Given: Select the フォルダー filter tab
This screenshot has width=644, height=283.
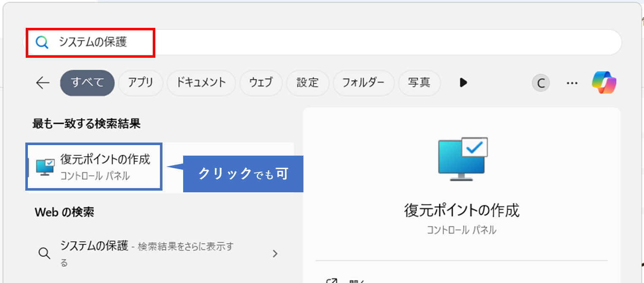Looking at the screenshot, I should pyautogui.click(x=363, y=83).
